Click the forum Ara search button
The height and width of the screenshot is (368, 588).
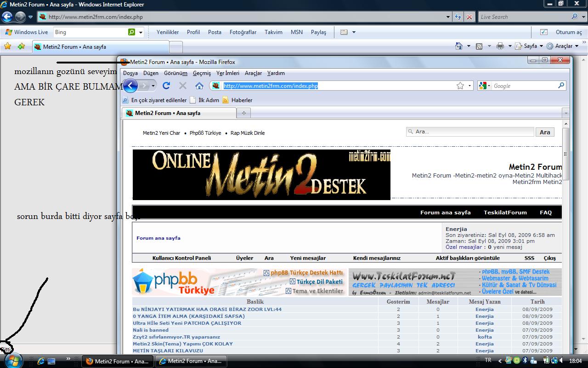tap(545, 132)
